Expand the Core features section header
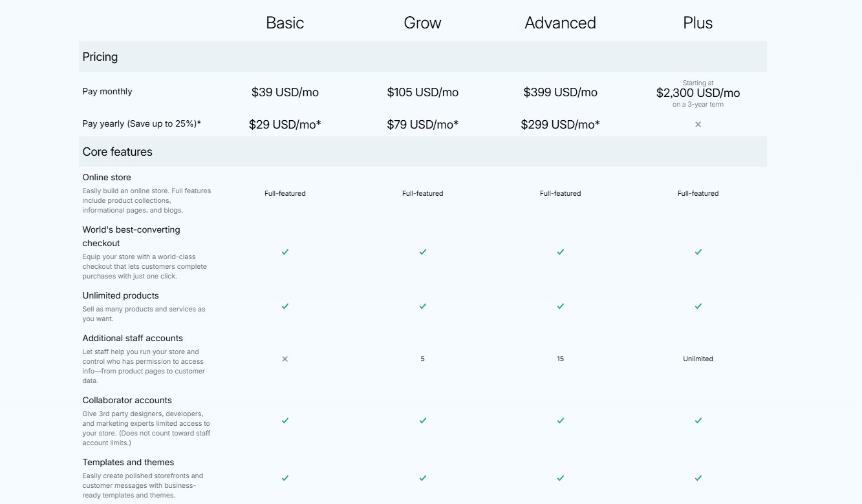Image resolution: width=862 pixels, height=504 pixels. point(117,152)
